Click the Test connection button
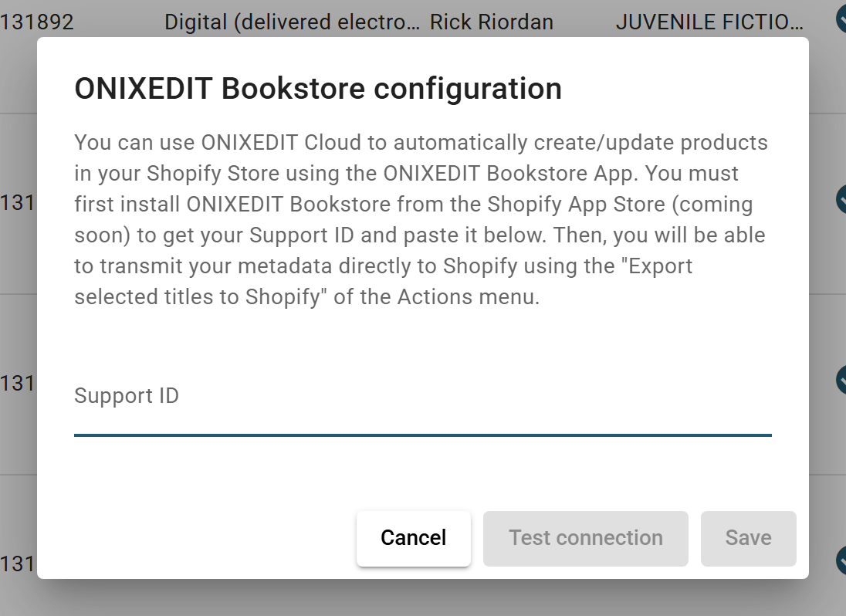 tap(585, 538)
